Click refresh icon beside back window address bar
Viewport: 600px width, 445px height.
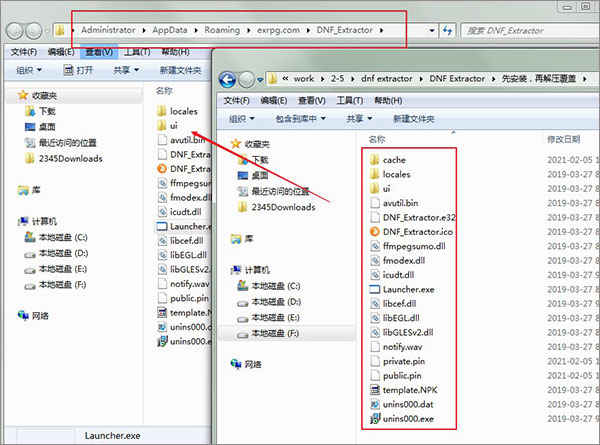pyautogui.click(x=447, y=30)
